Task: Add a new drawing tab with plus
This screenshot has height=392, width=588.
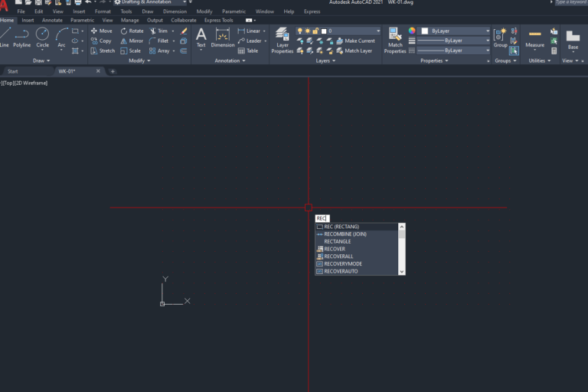Action: tap(113, 71)
